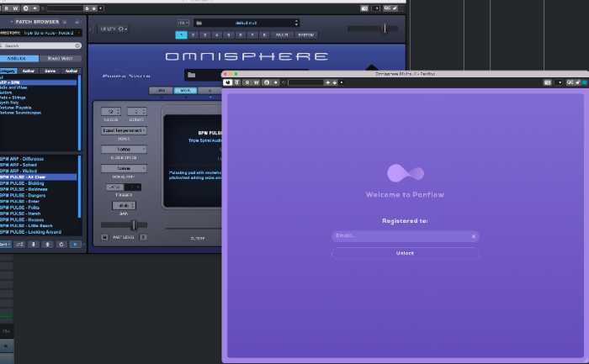
Task: Click the vertical scrollbar of the patch list
Action: (79, 187)
